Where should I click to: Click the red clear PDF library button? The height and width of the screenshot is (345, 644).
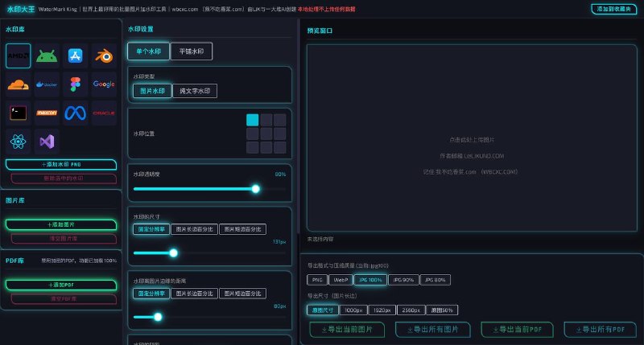pos(64,299)
